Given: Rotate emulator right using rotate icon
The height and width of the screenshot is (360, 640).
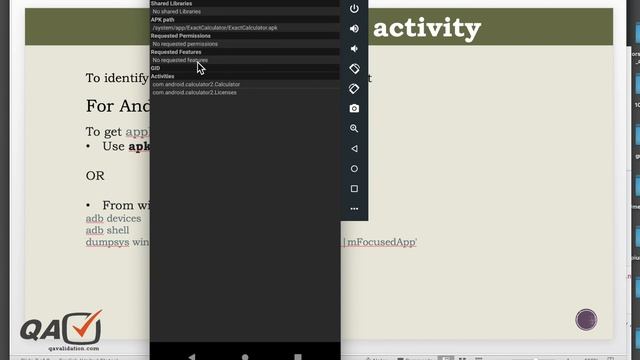Looking at the screenshot, I should click(354, 89).
